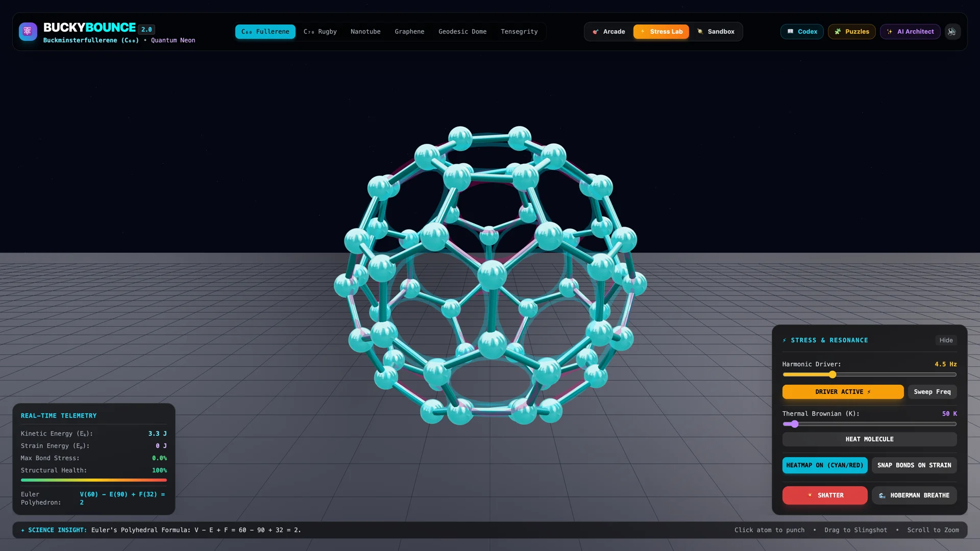
Task: Select the C60 Fullerene structure tab
Action: click(265, 32)
